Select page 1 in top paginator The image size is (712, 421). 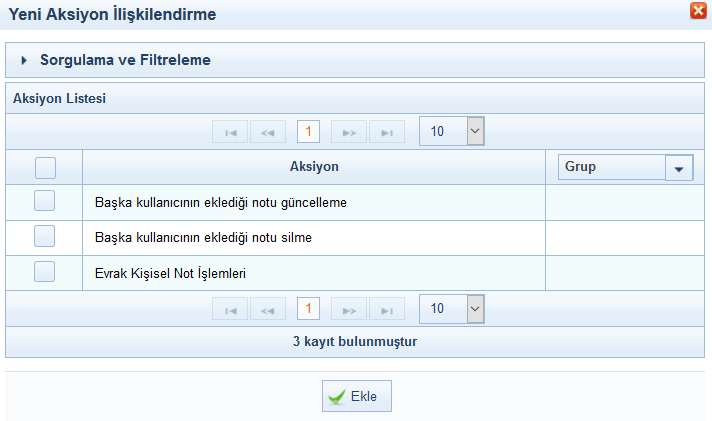[x=309, y=132]
